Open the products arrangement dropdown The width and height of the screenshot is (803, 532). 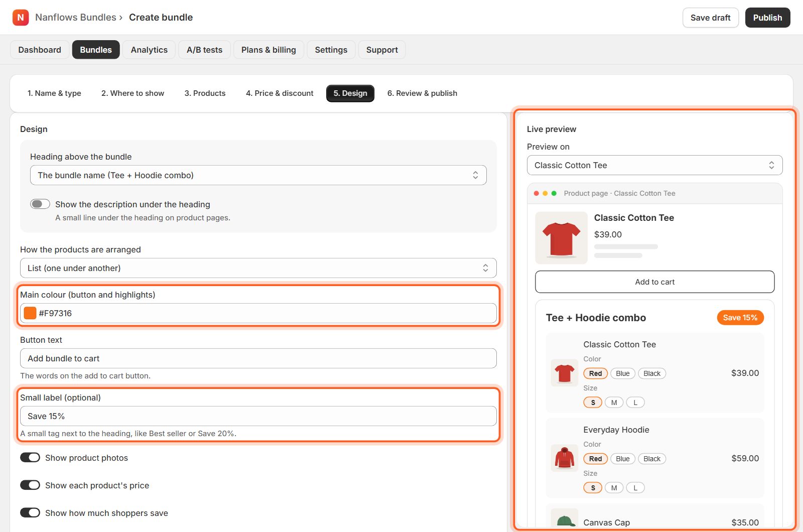[258, 268]
